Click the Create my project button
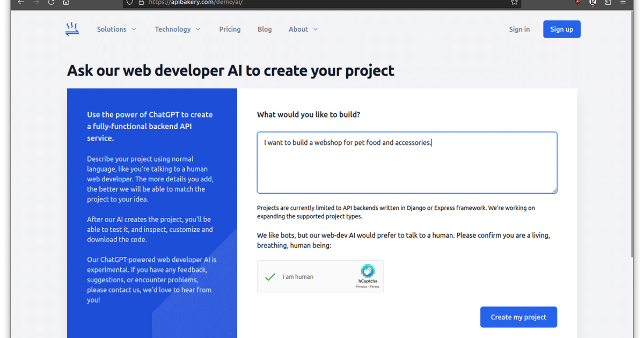The height and width of the screenshot is (338, 644). point(518,317)
